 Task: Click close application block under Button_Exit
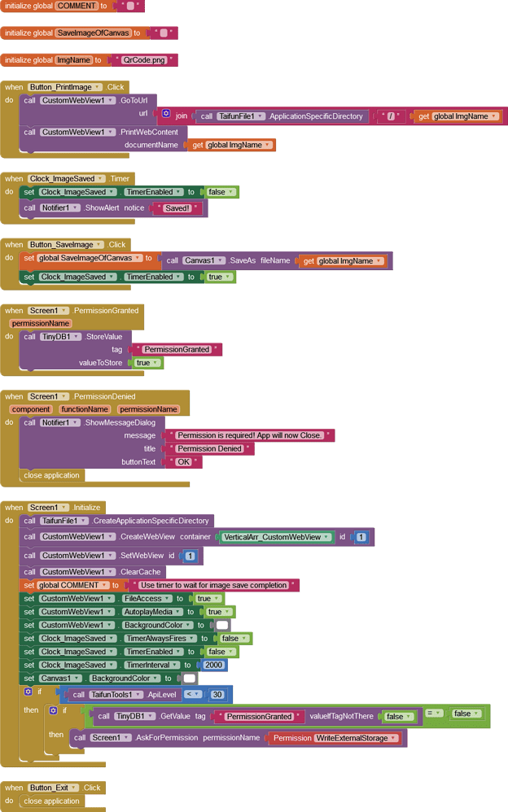click(x=52, y=801)
